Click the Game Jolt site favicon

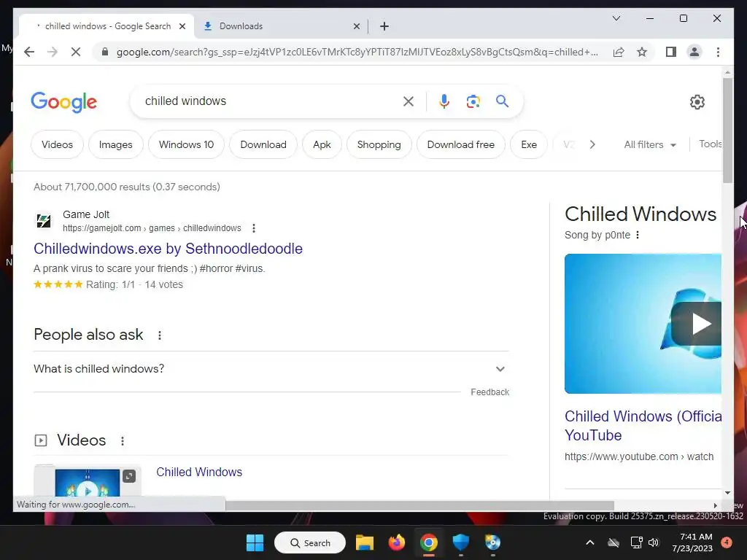pyautogui.click(x=44, y=221)
